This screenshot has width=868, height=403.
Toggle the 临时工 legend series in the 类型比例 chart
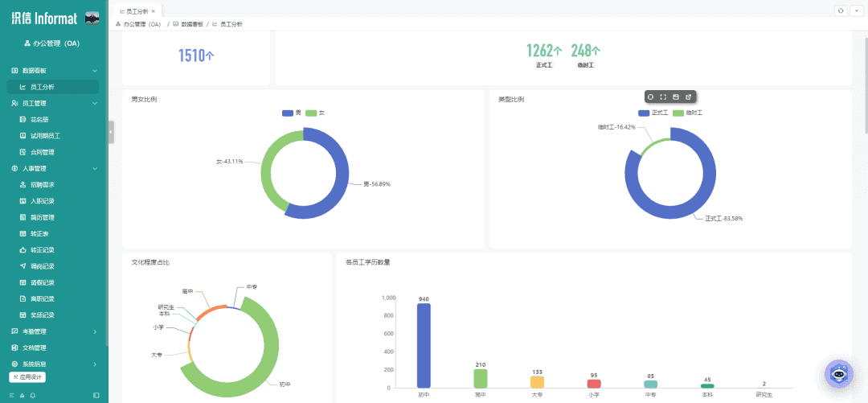[x=687, y=113]
